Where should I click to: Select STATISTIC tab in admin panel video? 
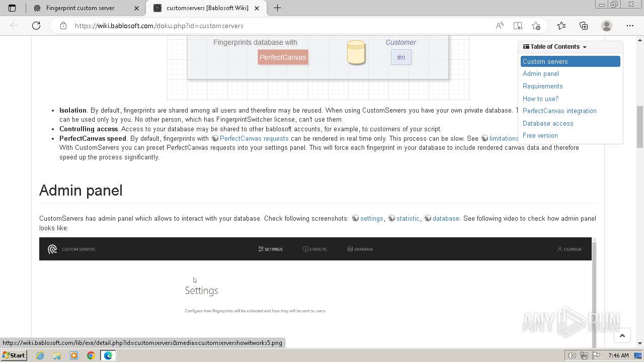tap(315, 249)
